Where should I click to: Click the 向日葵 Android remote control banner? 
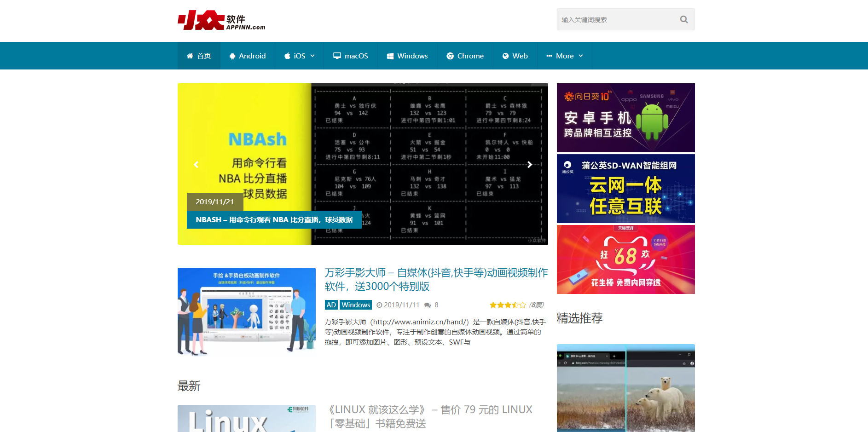pos(625,117)
